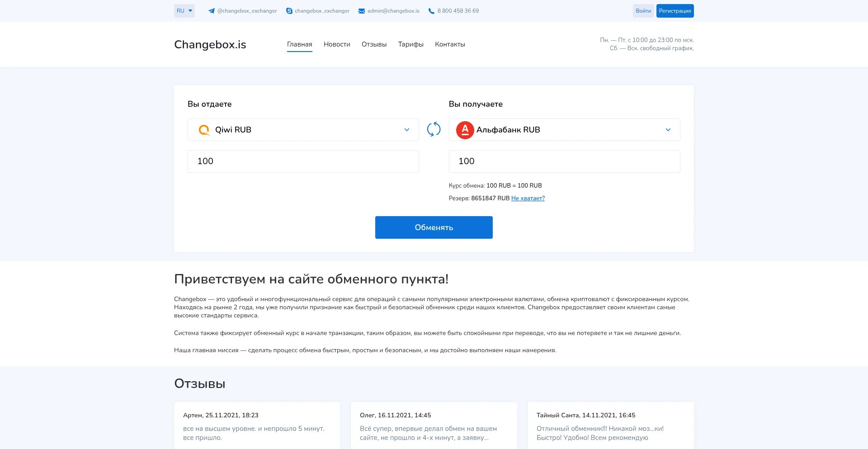This screenshot has height=449, width=868.
Task: Click the Регистрация button
Action: click(675, 10)
